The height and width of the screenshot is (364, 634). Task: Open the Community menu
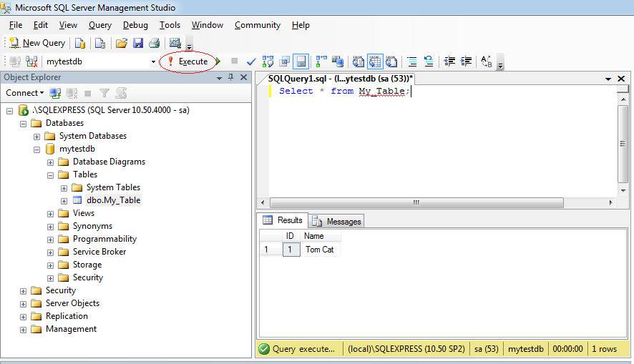click(x=258, y=25)
